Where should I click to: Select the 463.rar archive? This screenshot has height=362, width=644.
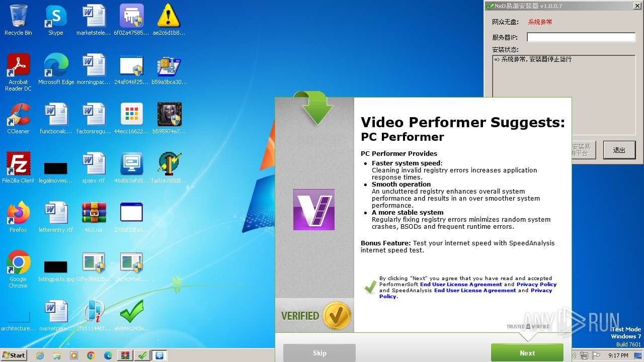[94, 217]
